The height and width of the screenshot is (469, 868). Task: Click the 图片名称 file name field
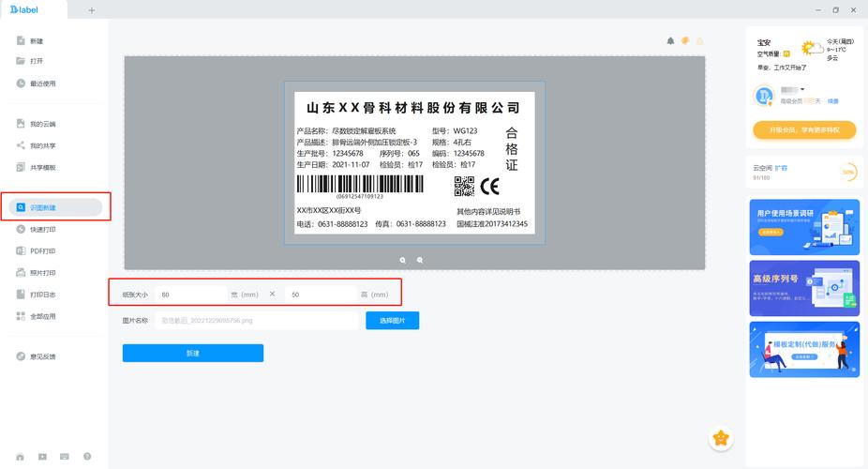tap(257, 320)
